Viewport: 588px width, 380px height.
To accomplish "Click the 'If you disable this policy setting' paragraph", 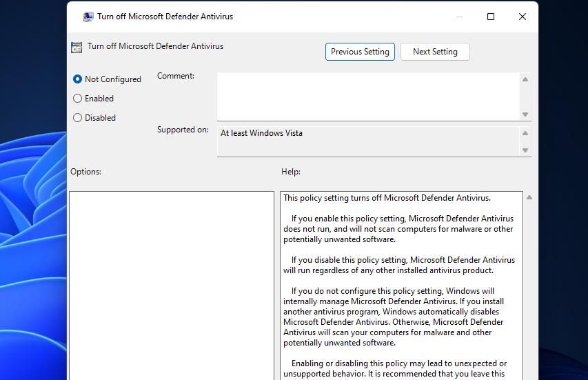I will pyautogui.click(x=399, y=266).
